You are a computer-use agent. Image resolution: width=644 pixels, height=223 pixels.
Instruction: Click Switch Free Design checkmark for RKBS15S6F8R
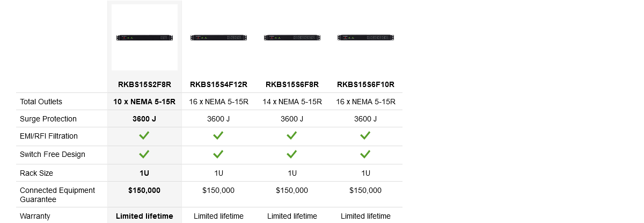point(292,154)
